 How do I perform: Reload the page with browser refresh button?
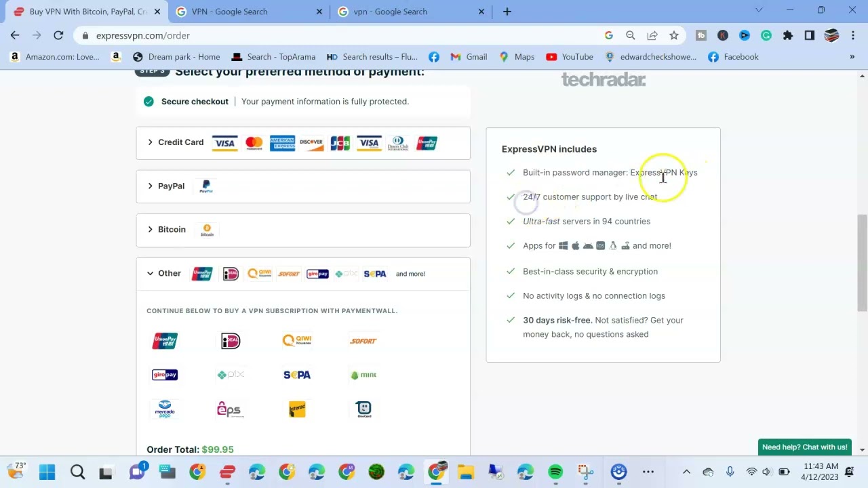(x=58, y=35)
